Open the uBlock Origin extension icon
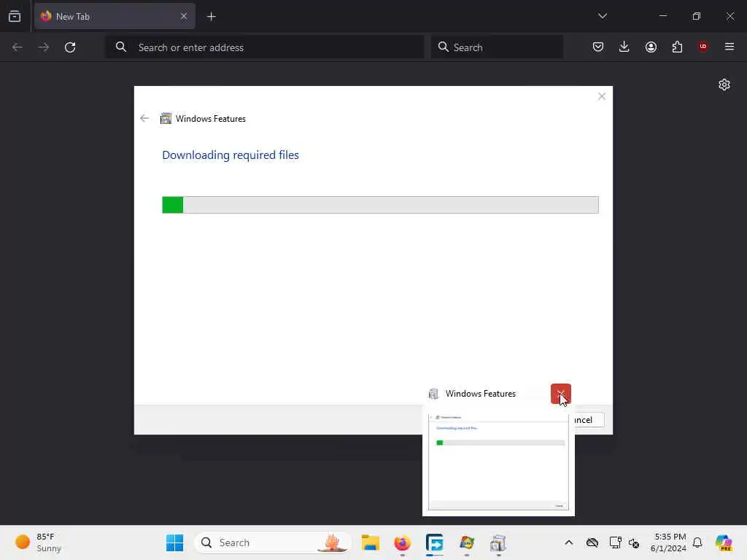Screen dimensions: 747x560 703,47
